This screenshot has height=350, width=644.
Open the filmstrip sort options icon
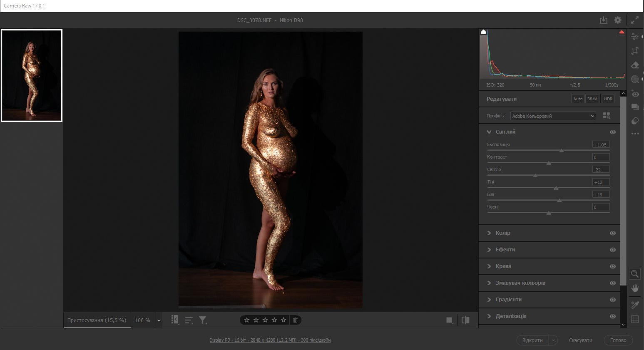(x=189, y=320)
